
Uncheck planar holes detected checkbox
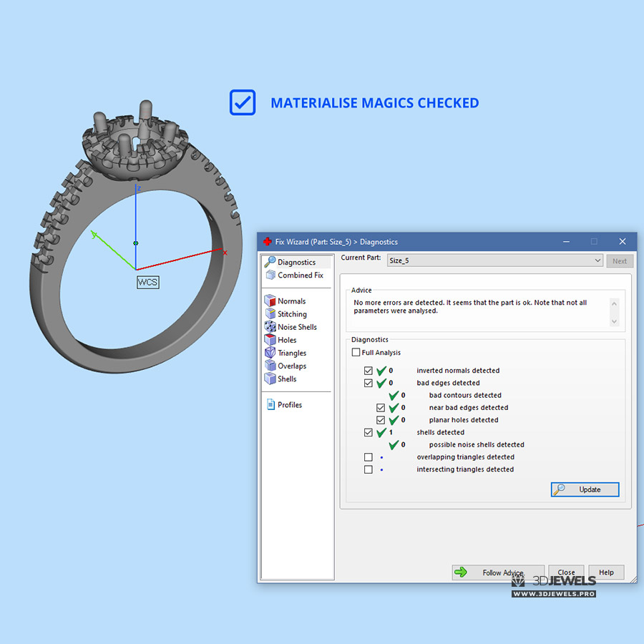tap(381, 420)
